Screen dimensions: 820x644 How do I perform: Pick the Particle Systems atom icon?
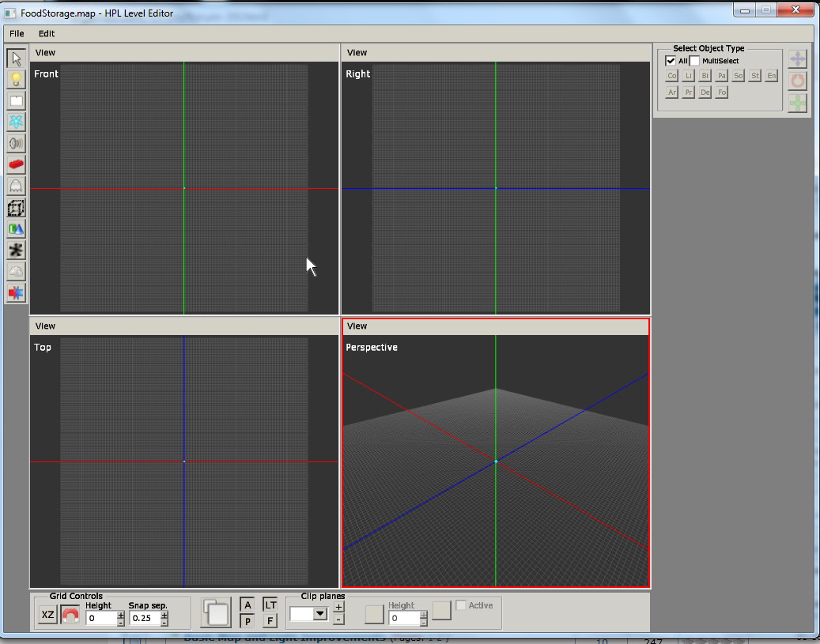[16, 122]
